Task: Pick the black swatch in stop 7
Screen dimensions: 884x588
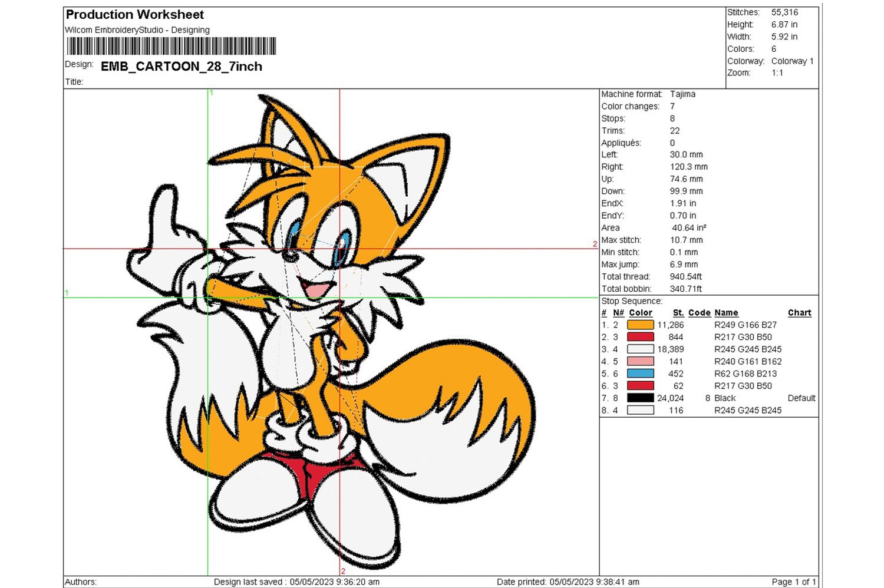Action: click(640, 398)
